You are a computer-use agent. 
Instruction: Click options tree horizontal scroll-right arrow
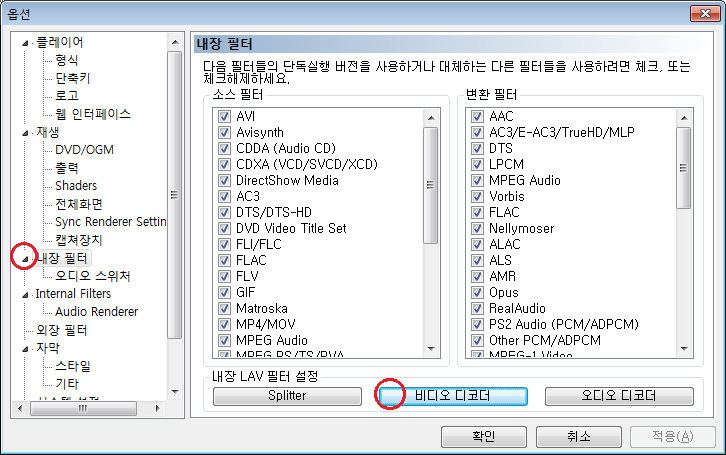point(157,408)
